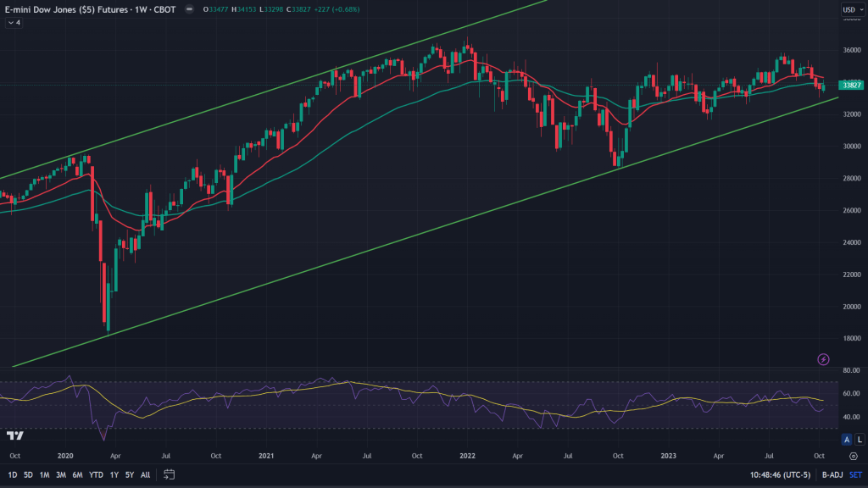
Task: Toggle log scale with the L button
Action: 859,439
